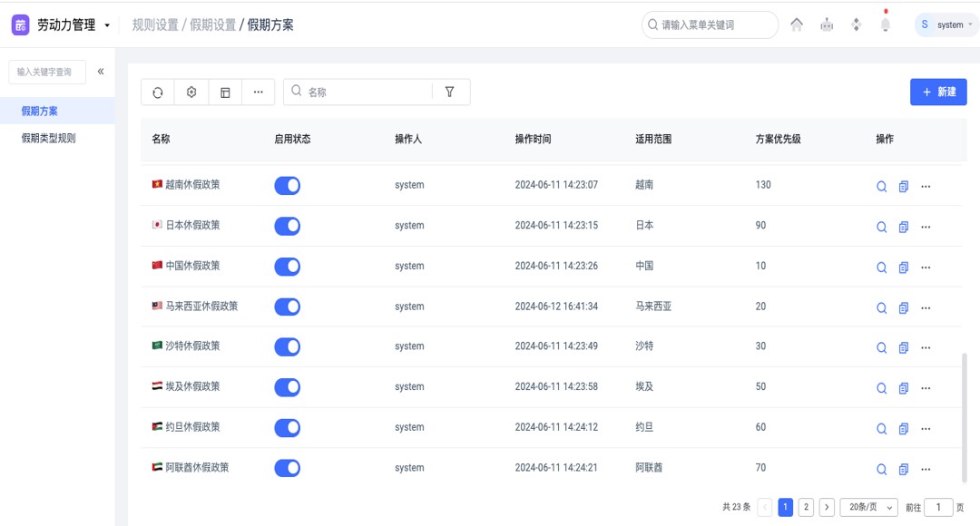Toggle off 沙特休假政策 enable switch
This screenshot has width=980, height=526.
pos(288,346)
